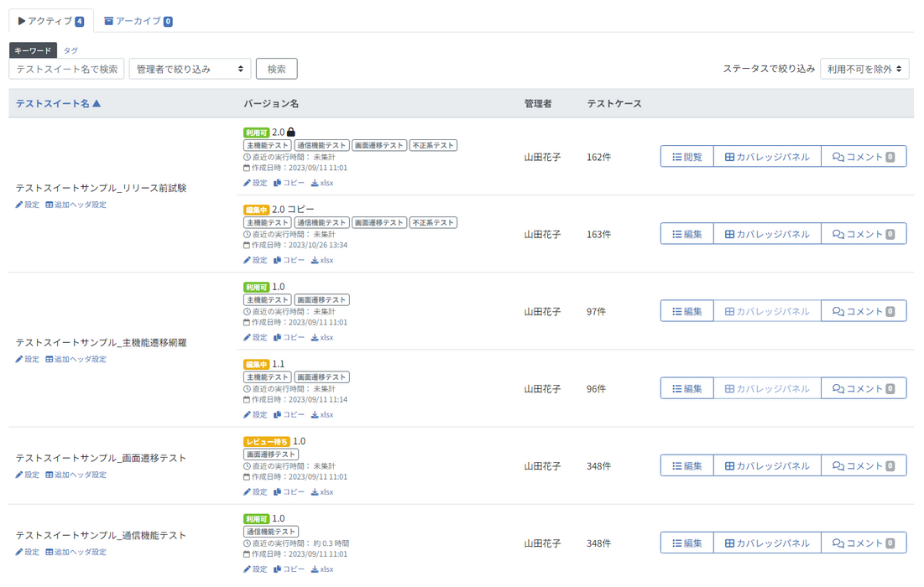Screen dimensions: 924x587
Task: Click 追加ヘッダ設定 table icon under 画面遷移テスト suite
Action: point(50,475)
